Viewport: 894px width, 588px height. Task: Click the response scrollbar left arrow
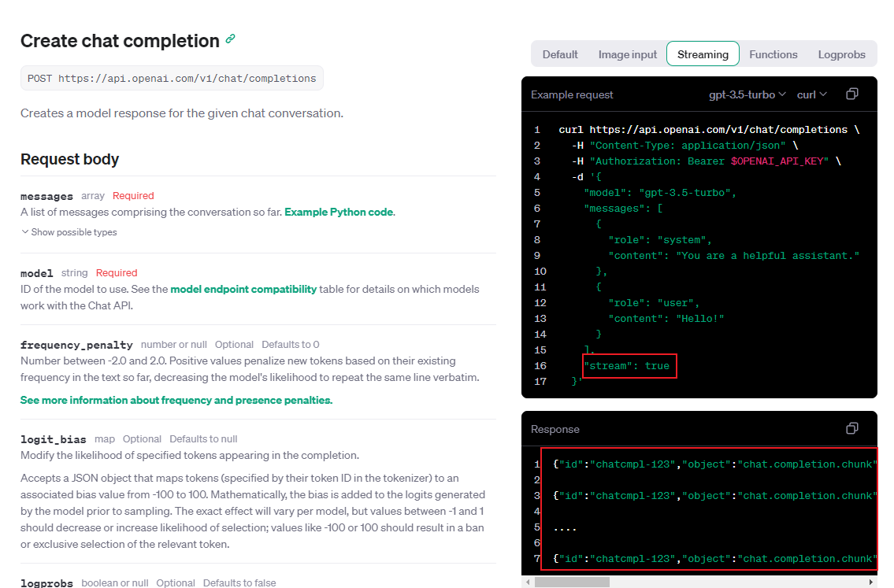coord(528,582)
